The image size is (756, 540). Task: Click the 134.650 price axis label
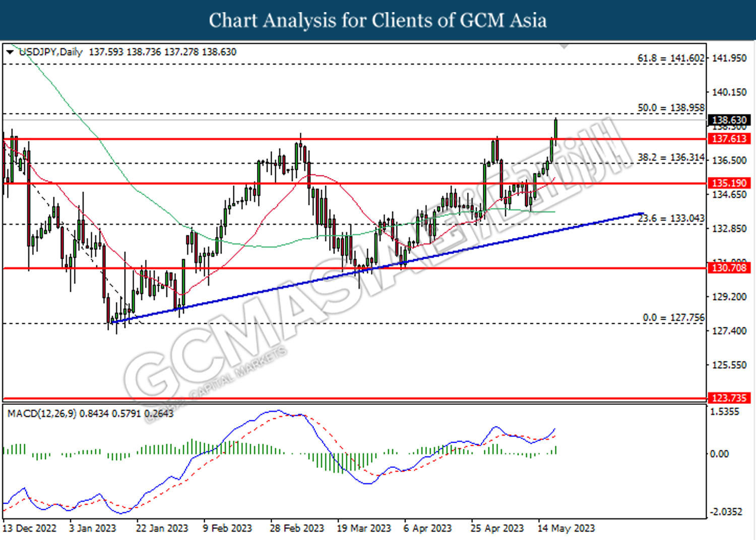click(x=729, y=195)
